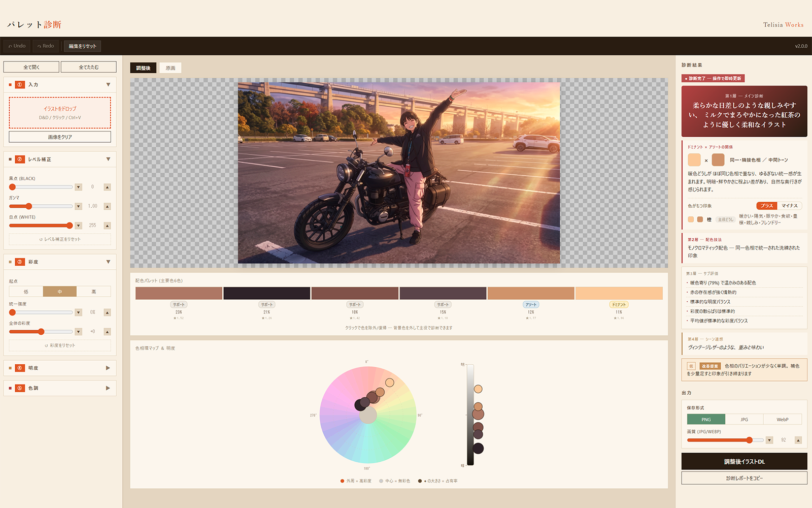This screenshot has height=508, width=812.
Task: Decrease 全体の彩度 with down arrow
Action: click(x=79, y=332)
